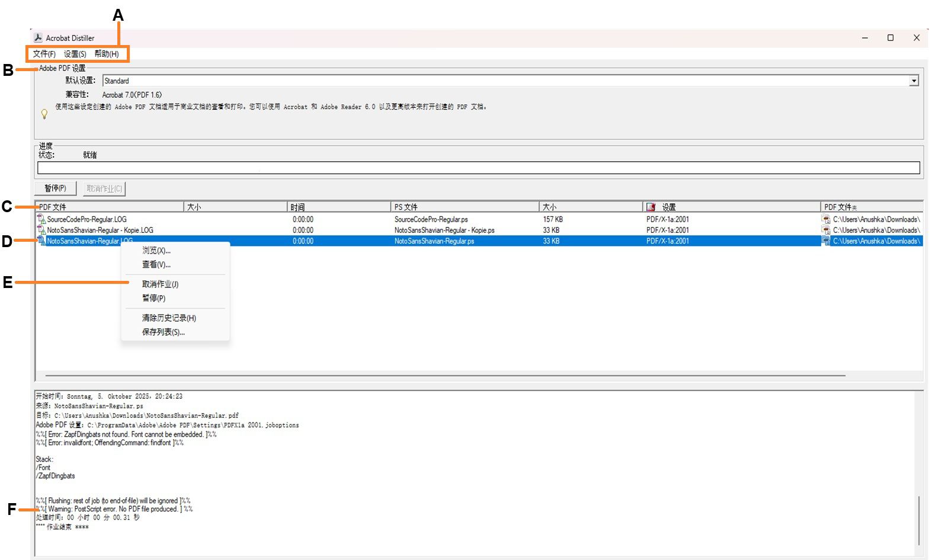This screenshot has width=948, height=560.
Task: Click the Acrobat Distiller icon in the title bar
Action: pos(39,37)
